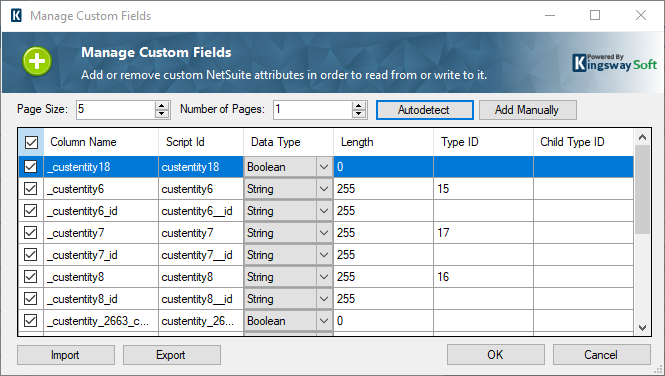Uncheck the _custentity6 row checkbox
The height and width of the screenshot is (376, 665).
(x=31, y=189)
